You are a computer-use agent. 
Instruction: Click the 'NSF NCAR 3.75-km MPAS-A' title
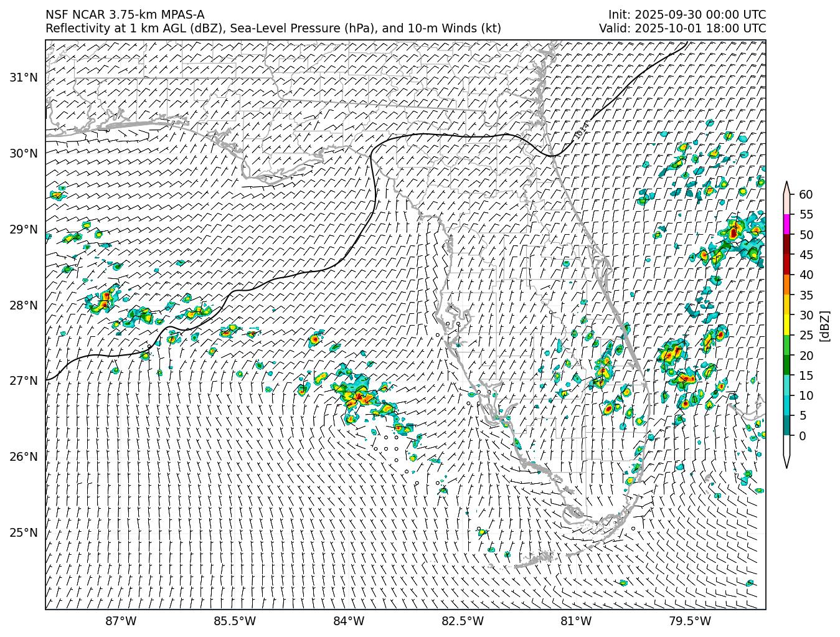point(125,15)
